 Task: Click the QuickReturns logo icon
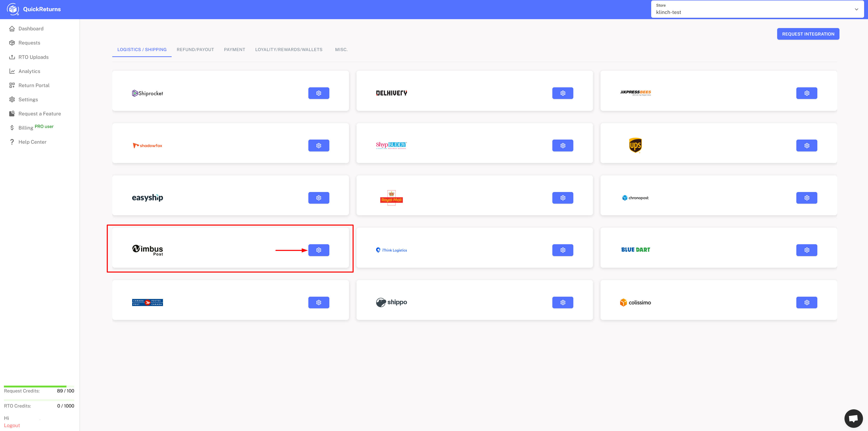13,9
